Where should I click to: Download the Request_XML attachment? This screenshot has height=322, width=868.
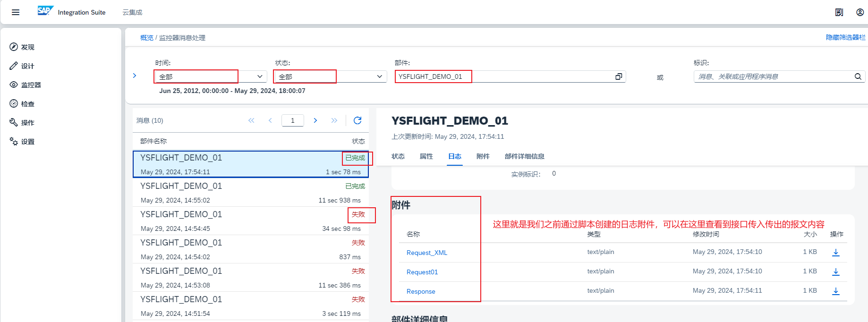[x=836, y=253]
